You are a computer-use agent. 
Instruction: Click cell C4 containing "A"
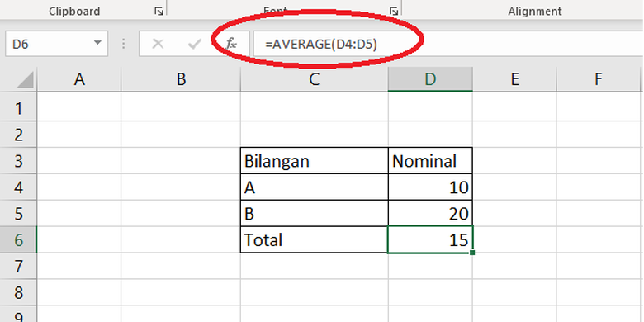click(x=315, y=187)
